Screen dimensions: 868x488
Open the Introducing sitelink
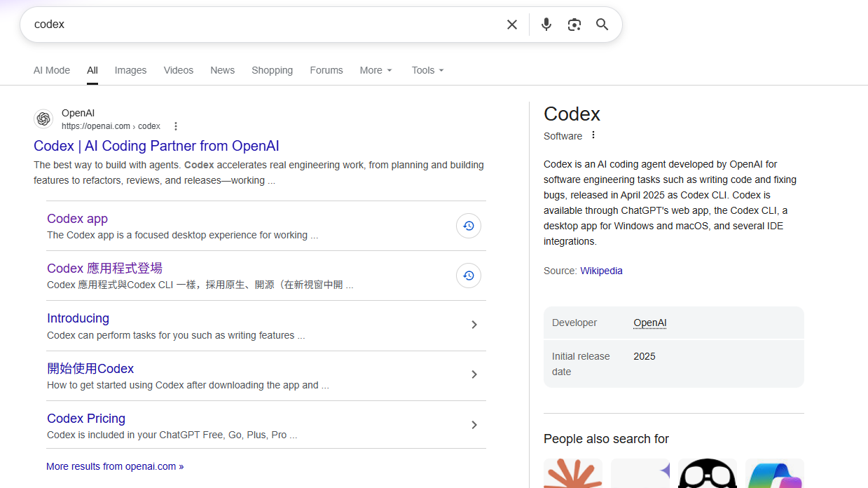click(78, 318)
